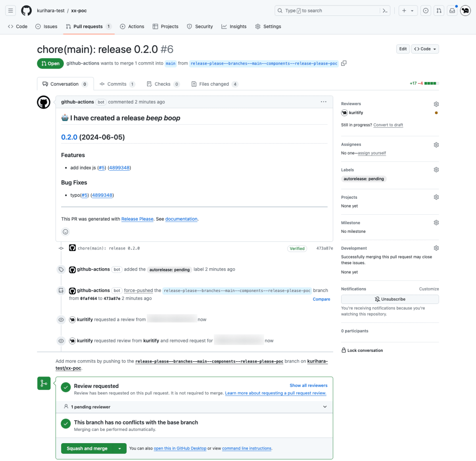Open Labels settings gear
This screenshot has height=461, width=476.
436,170
